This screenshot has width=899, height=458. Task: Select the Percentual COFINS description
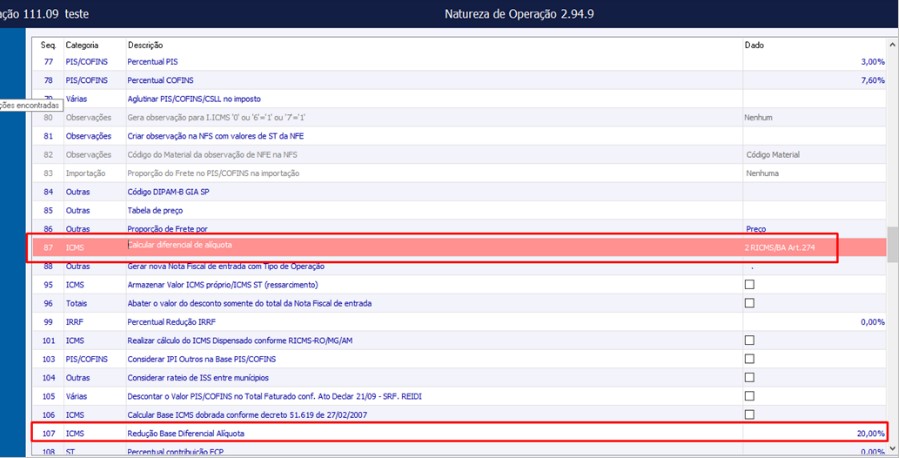point(161,80)
